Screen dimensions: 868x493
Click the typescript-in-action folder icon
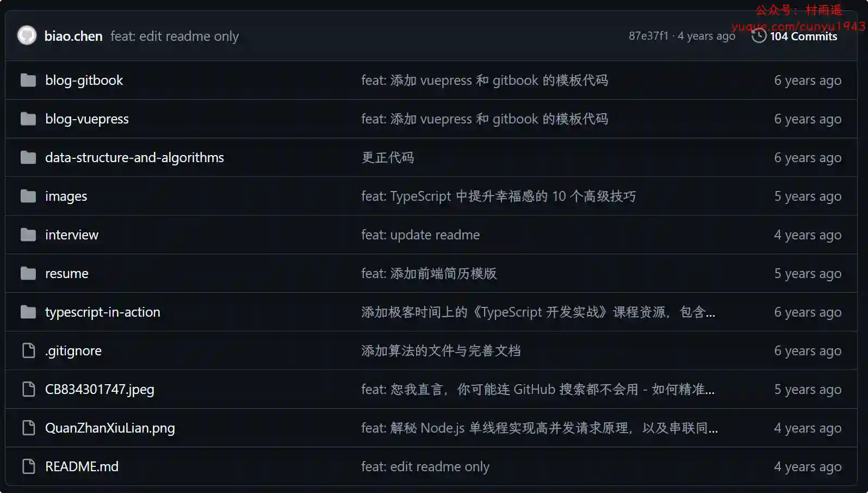(28, 312)
